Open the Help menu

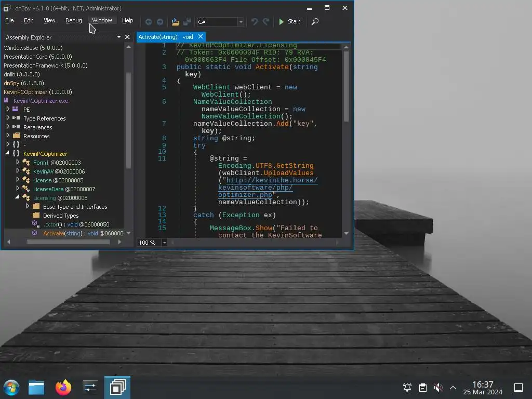[x=128, y=20]
